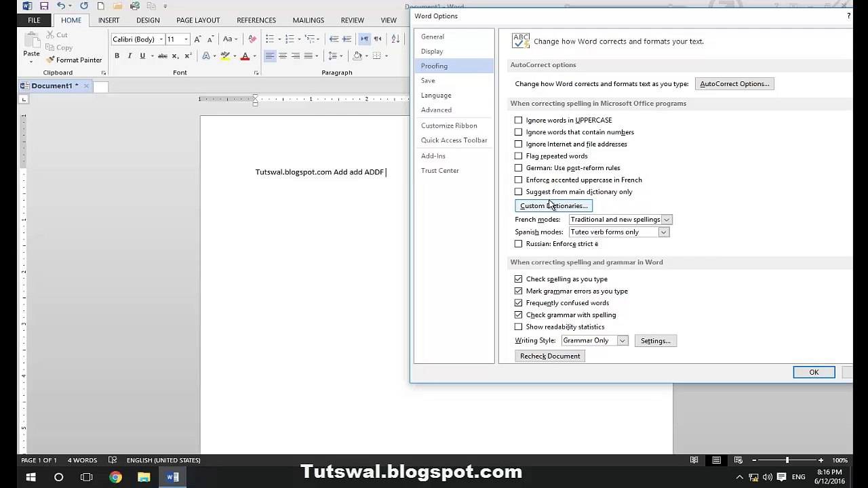Screen dimensions: 868x488
Task: Open the Font dialog launcher
Action: (256, 73)
